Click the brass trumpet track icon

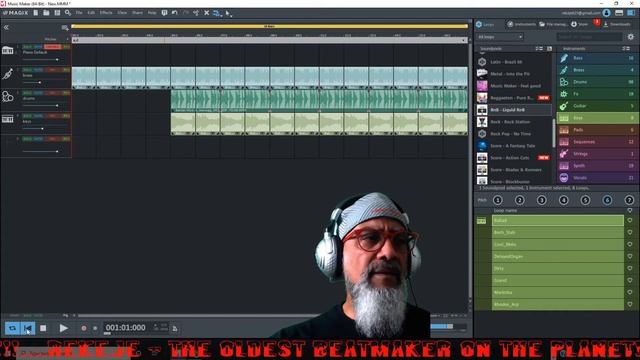[7, 74]
